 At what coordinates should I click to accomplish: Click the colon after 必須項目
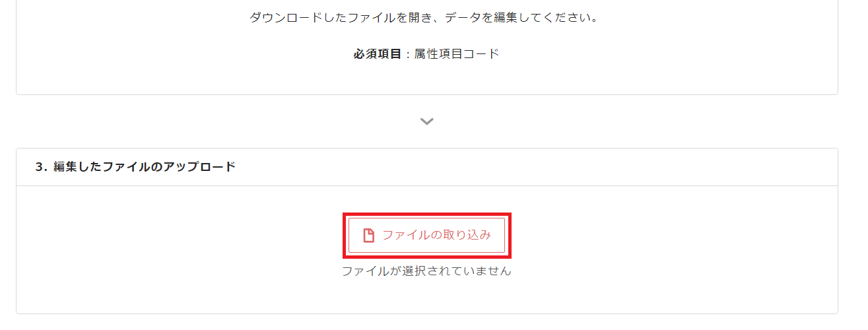coord(408,54)
